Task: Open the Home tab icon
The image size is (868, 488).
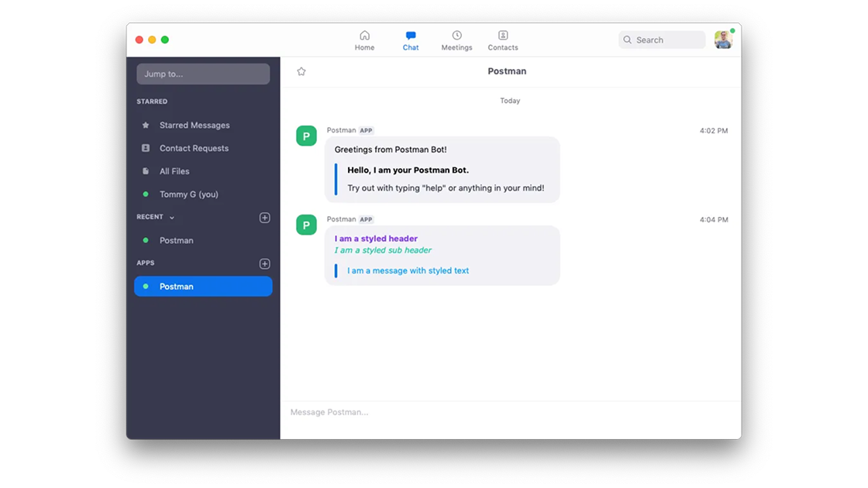Action: pyautogui.click(x=364, y=35)
